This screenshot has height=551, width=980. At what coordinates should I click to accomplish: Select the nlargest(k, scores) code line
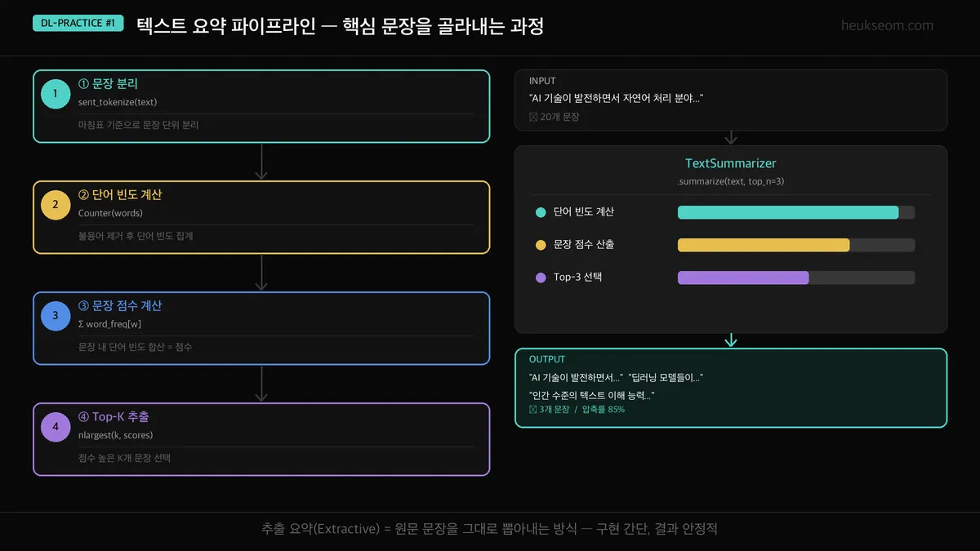tap(115, 435)
